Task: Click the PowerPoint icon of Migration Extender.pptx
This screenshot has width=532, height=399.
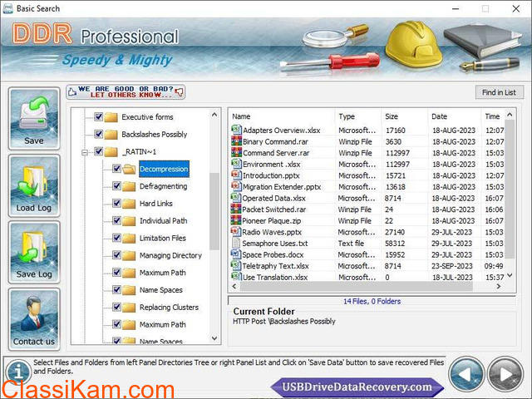Action: coord(236,186)
